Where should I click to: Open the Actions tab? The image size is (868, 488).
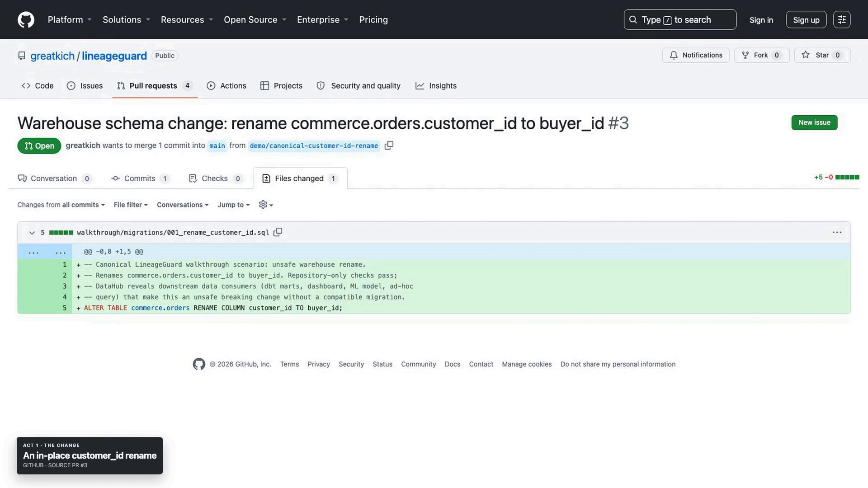[x=226, y=86]
